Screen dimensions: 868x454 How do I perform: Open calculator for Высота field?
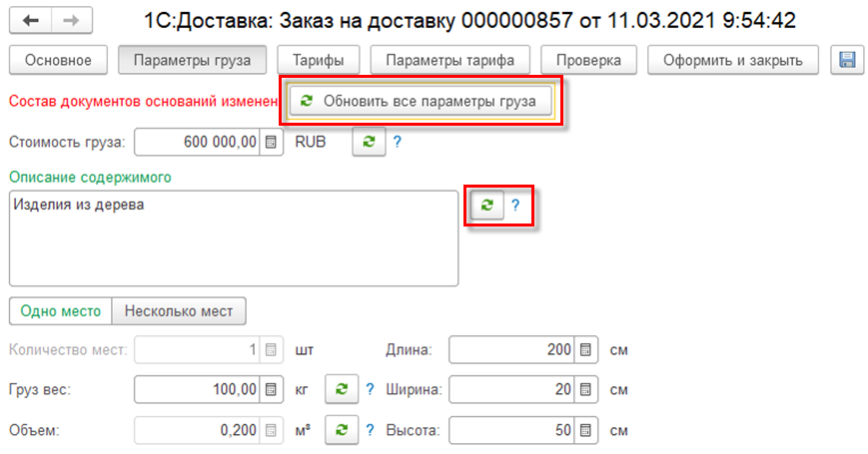click(585, 430)
